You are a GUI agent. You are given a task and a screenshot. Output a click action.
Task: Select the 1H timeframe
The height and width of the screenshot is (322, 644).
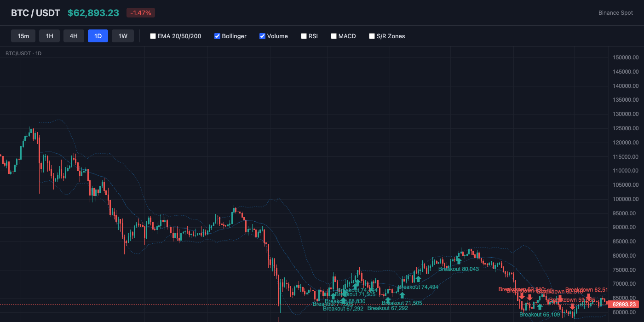(49, 36)
